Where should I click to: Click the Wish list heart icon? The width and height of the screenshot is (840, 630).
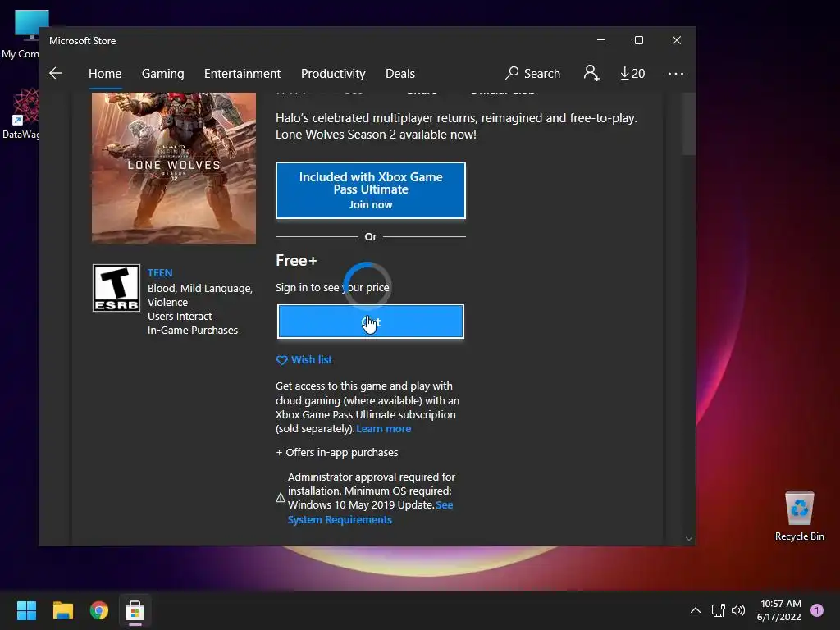pyautogui.click(x=282, y=361)
